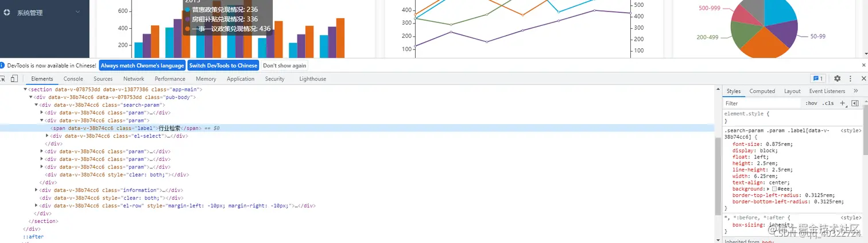Toggle the .cls class editor button
The height and width of the screenshot is (243, 868).
click(x=828, y=103)
